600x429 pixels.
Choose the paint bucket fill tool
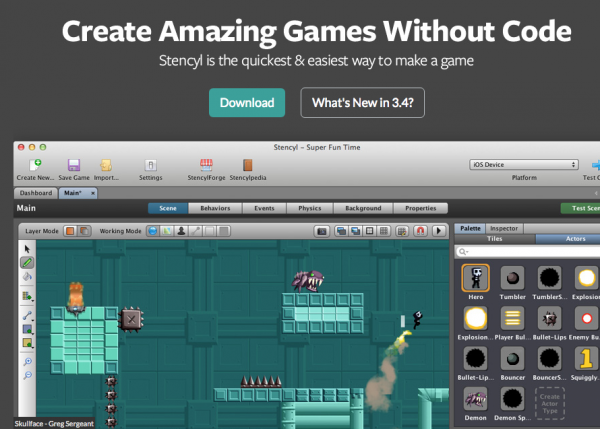point(27,277)
